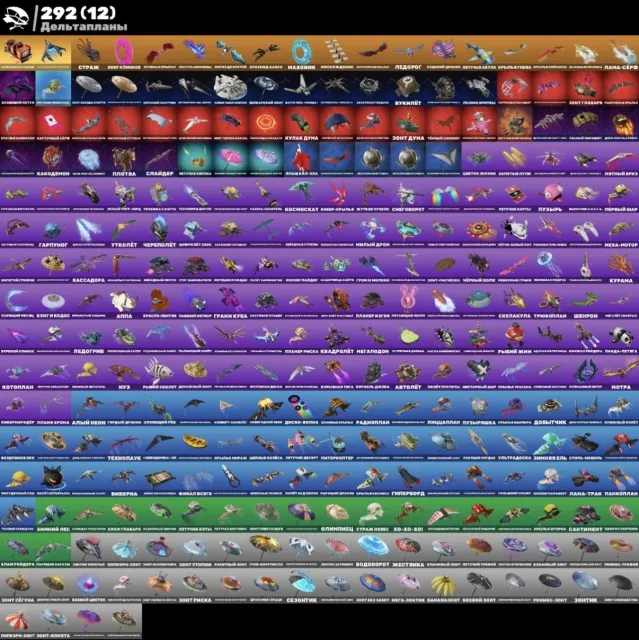639x640 pixels.
Task: Pick the КУЛАК ДУМА glider
Action: pyautogui.click(x=302, y=124)
